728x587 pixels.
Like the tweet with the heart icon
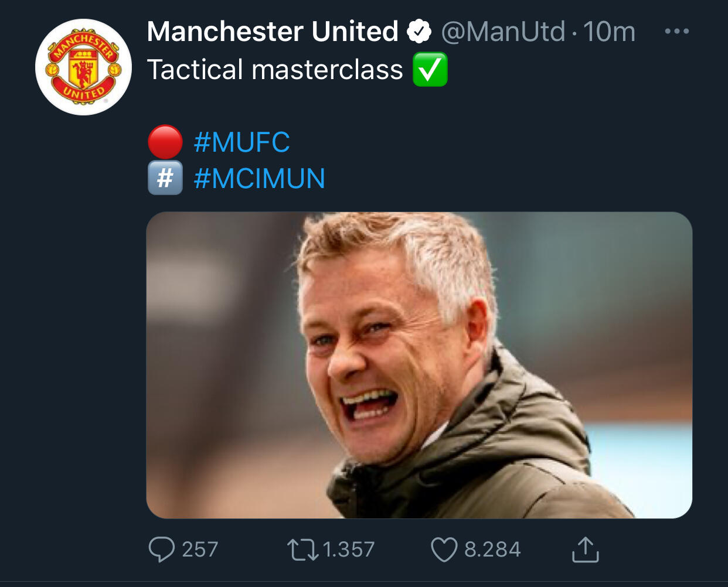[x=444, y=550]
